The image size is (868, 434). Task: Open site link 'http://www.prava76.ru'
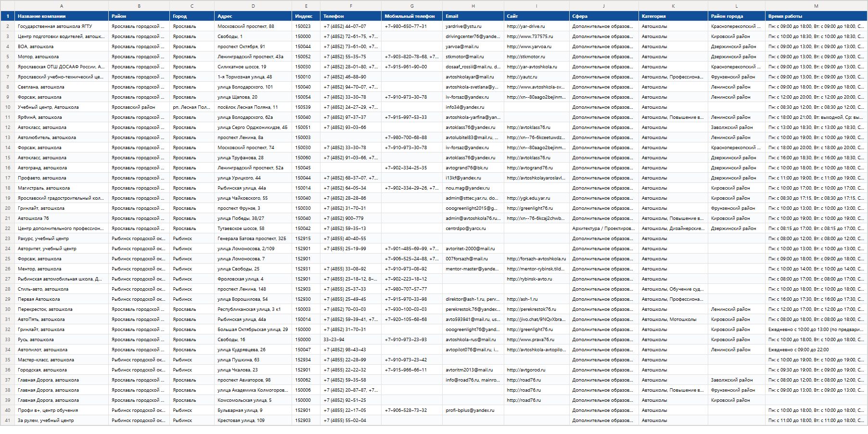[x=536, y=340]
